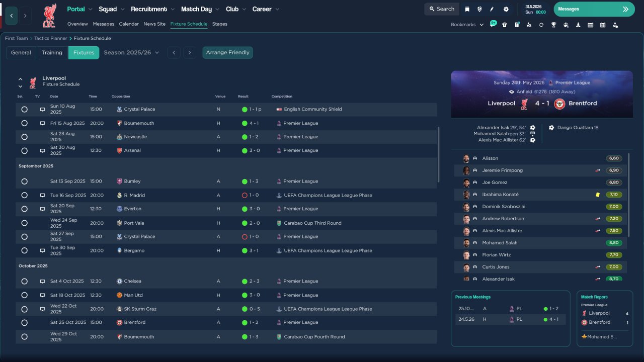Open the trophy icon in bookmarks bar
The image size is (644, 362).
(x=553, y=25)
